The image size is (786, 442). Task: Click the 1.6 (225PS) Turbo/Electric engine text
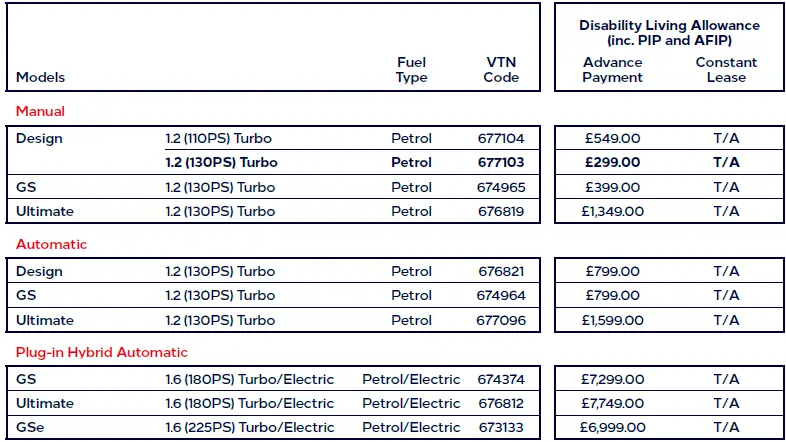(249, 428)
